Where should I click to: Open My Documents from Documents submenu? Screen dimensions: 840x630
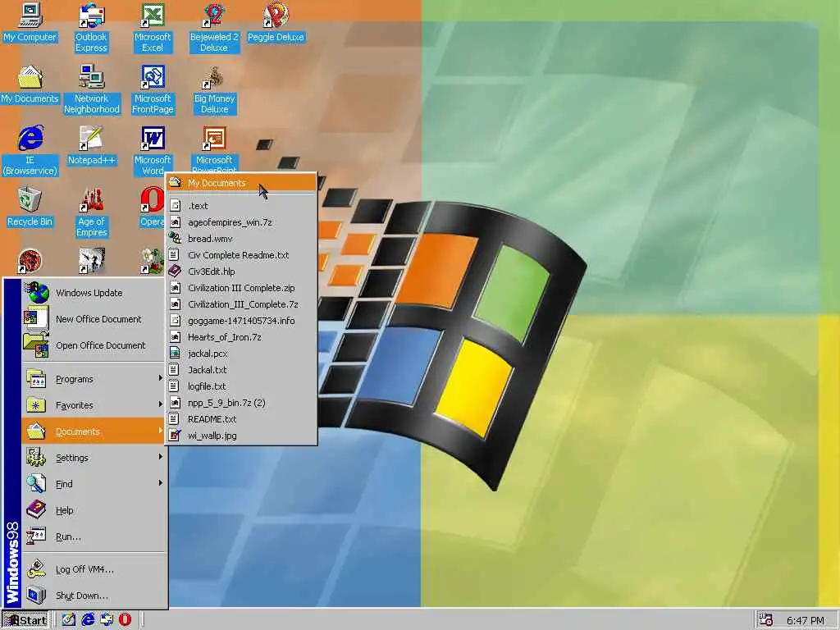point(241,183)
